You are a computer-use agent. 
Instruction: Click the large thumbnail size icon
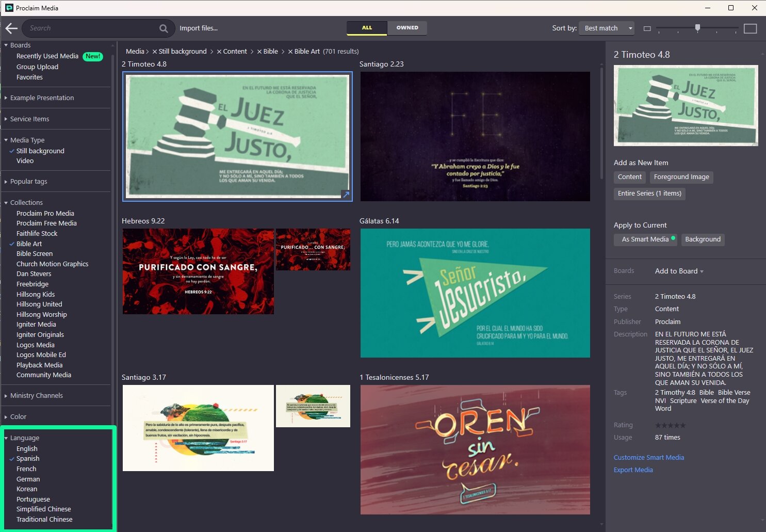[x=750, y=29]
